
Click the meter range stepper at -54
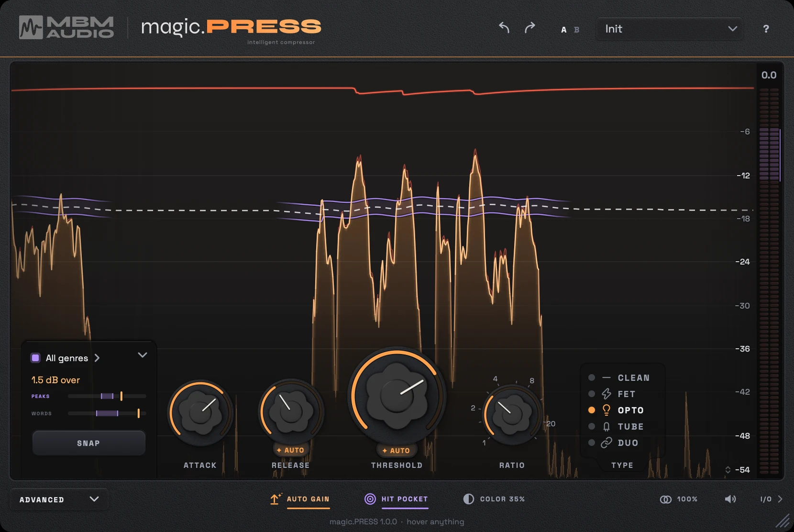pos(728,470)
